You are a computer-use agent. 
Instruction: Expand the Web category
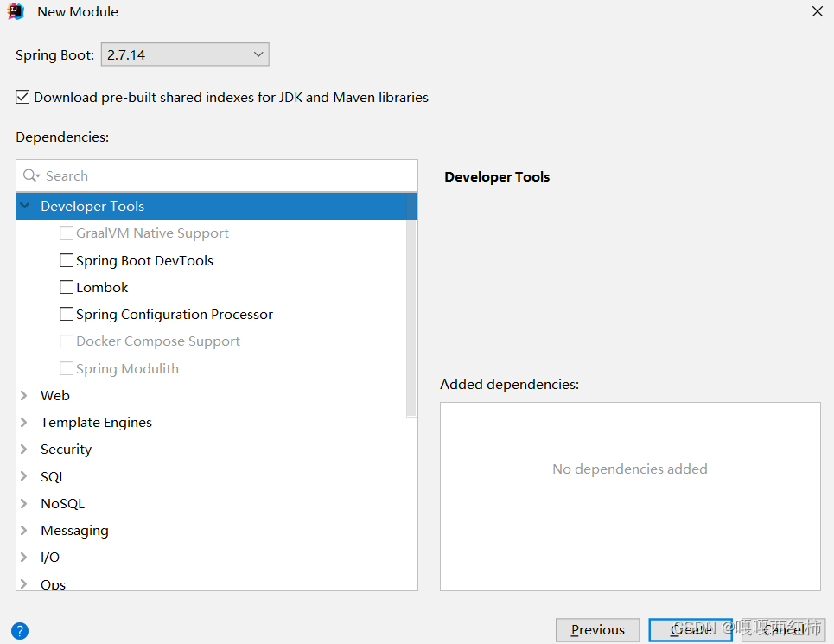pos(24,395)
